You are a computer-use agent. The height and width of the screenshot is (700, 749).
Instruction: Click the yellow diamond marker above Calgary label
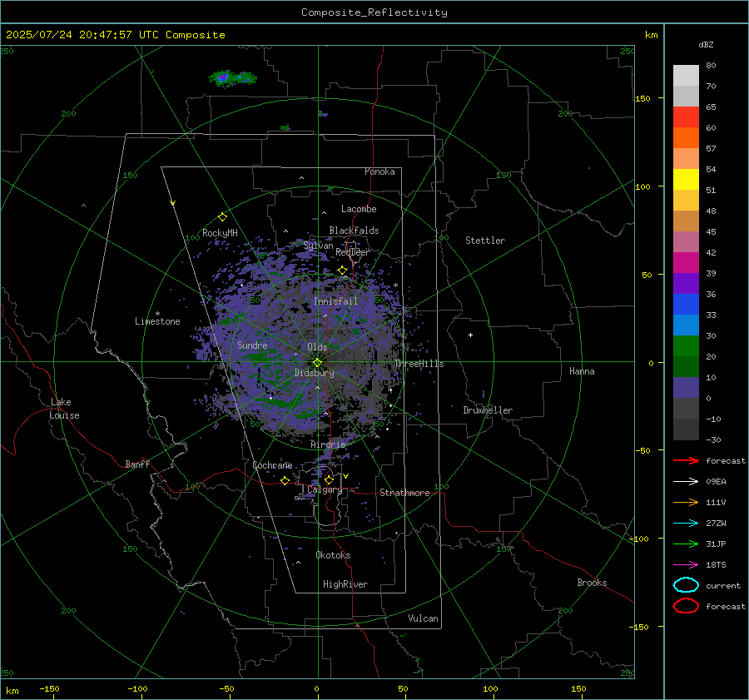coord(329,479)
